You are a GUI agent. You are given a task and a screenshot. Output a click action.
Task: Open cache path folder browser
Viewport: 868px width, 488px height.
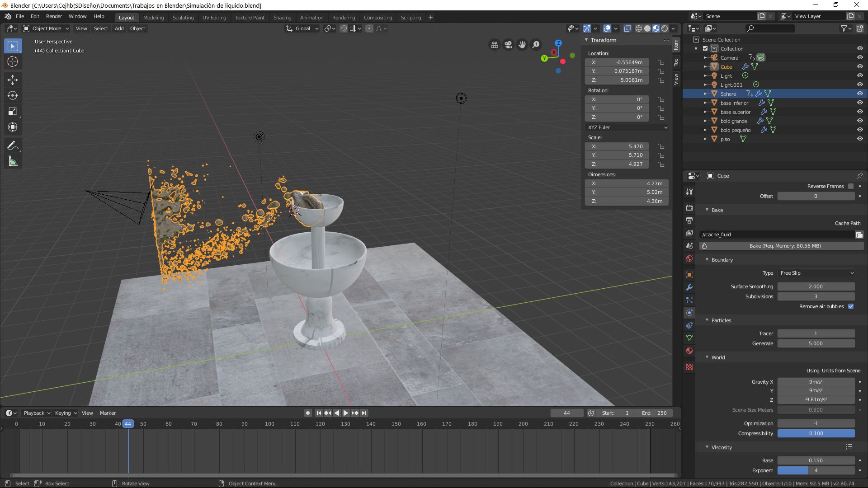pyautogui.click(x=859, y=235)
